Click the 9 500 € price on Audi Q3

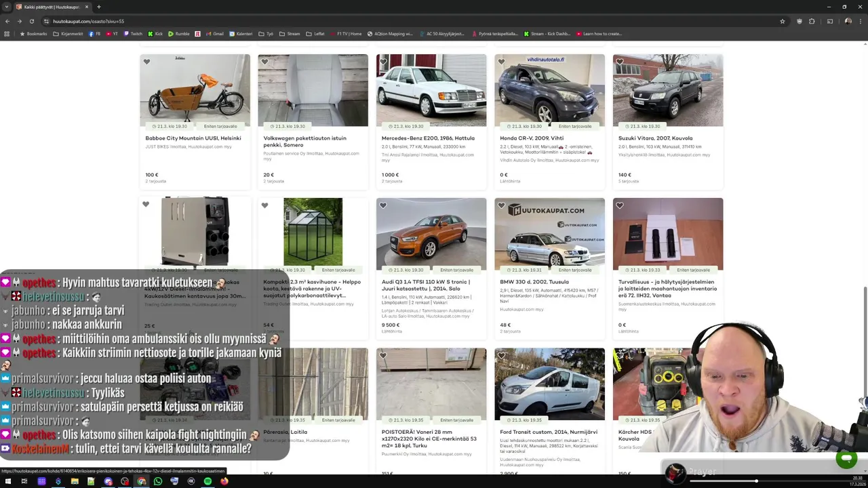391,325
